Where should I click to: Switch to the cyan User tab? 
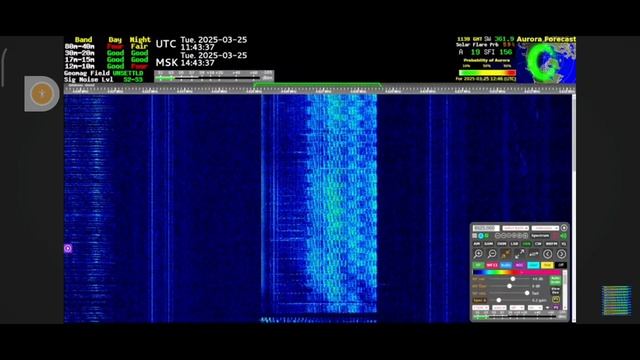pyautogui.click(x=533, y=265)
